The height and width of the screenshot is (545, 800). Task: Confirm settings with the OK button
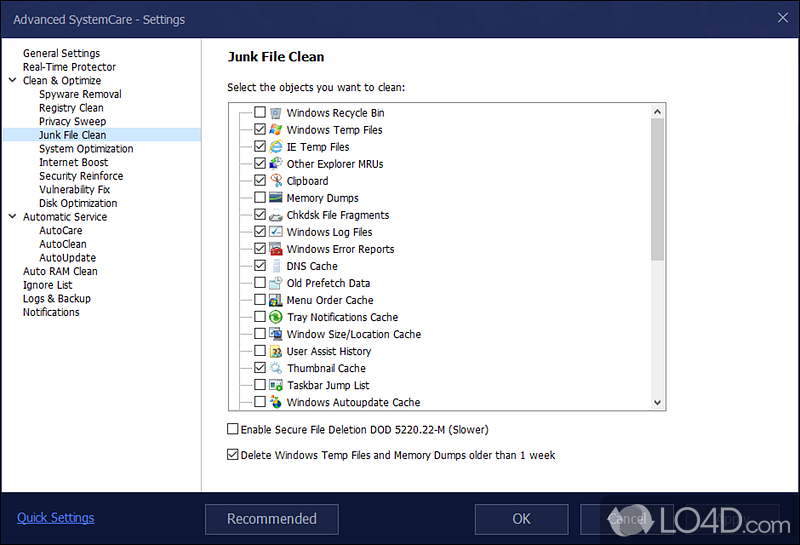tap(521, 519)
